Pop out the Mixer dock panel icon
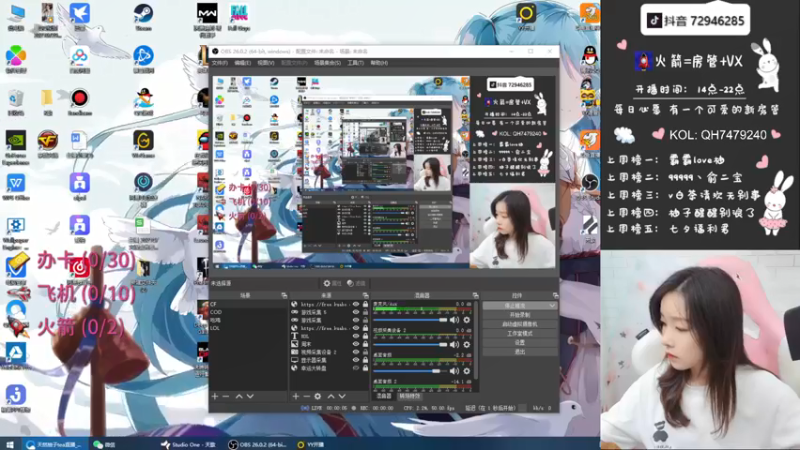This screenshot has width=800, height=450. pyautogui.click(x=476, y=295)
